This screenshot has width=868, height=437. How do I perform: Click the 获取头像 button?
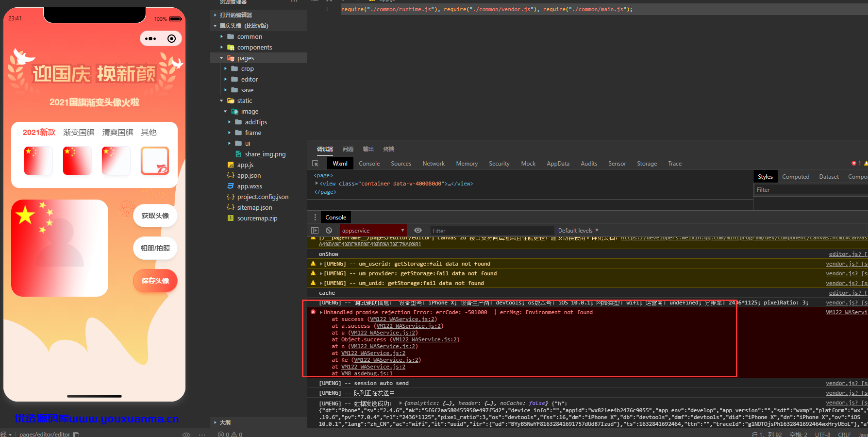click(x=155, y=216)
